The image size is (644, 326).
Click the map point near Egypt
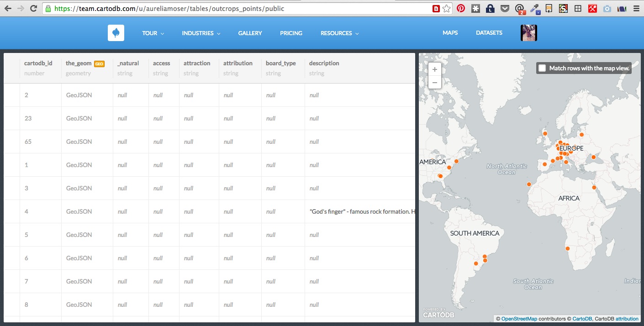pos(594,187)
